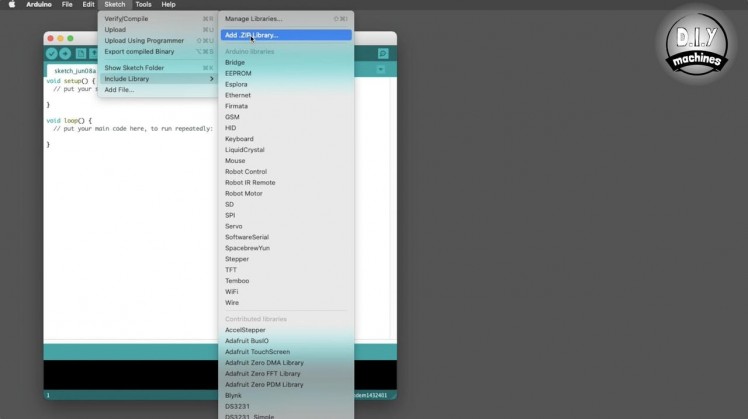Include Adafruit Zero PDM Library
The image size is (748, 419).
[286, 385]
